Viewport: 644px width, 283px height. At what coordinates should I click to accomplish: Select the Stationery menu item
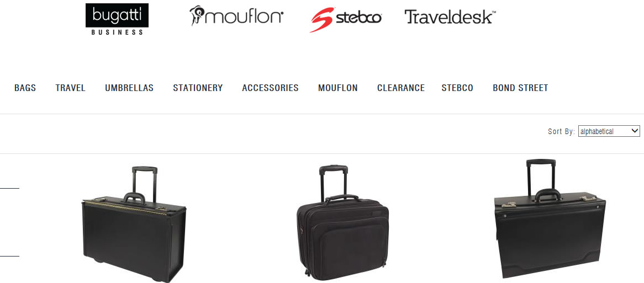(x=198, y=88)
